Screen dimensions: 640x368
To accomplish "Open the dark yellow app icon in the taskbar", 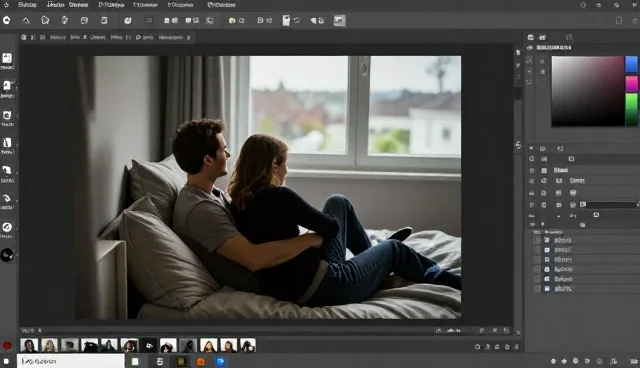I will pyautogui.click(x=181, y=361).
